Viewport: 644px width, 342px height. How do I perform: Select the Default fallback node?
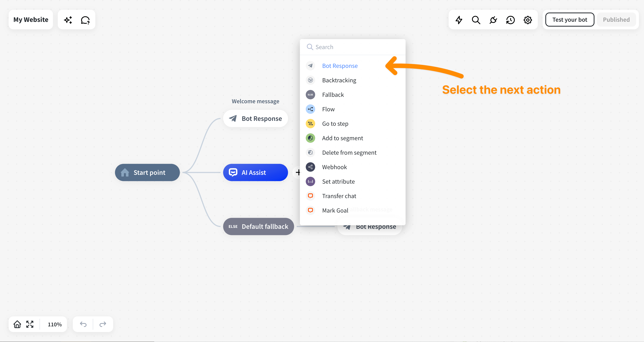[258, 226]
